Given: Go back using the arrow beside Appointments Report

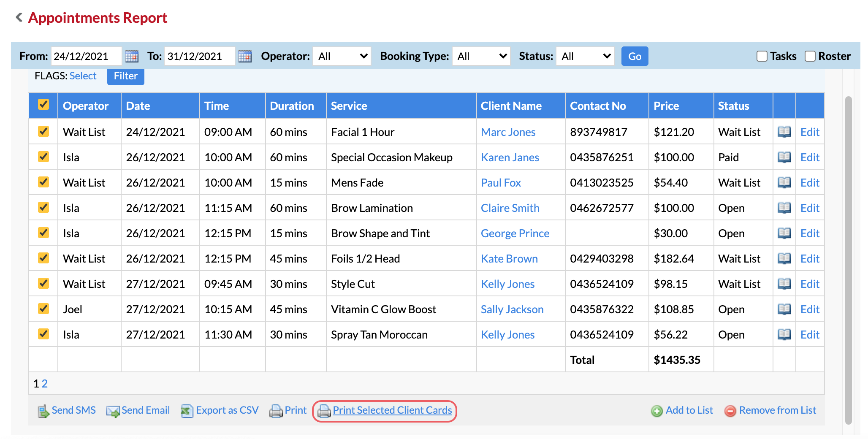Looking at the screenshot, I should [19, 17].
